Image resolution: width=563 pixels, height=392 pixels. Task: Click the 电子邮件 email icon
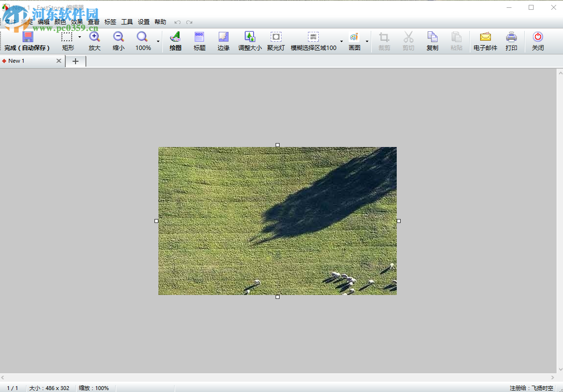coord(485,37)
